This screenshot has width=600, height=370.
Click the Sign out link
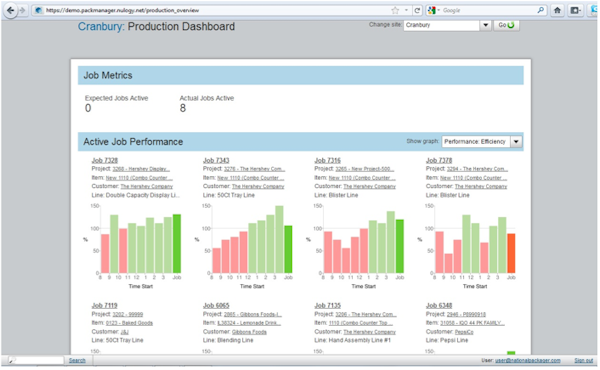click(x=584, y=360)
